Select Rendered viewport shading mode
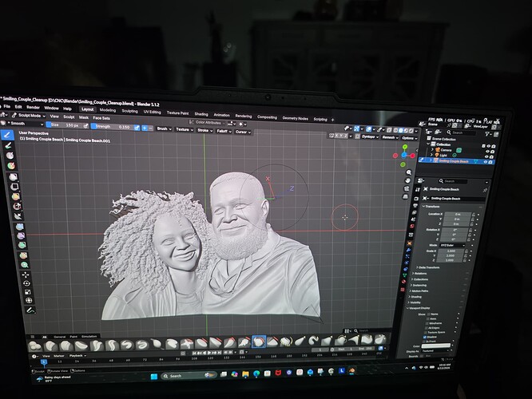This screenshot has width=532, height=399. click(411, 131)
